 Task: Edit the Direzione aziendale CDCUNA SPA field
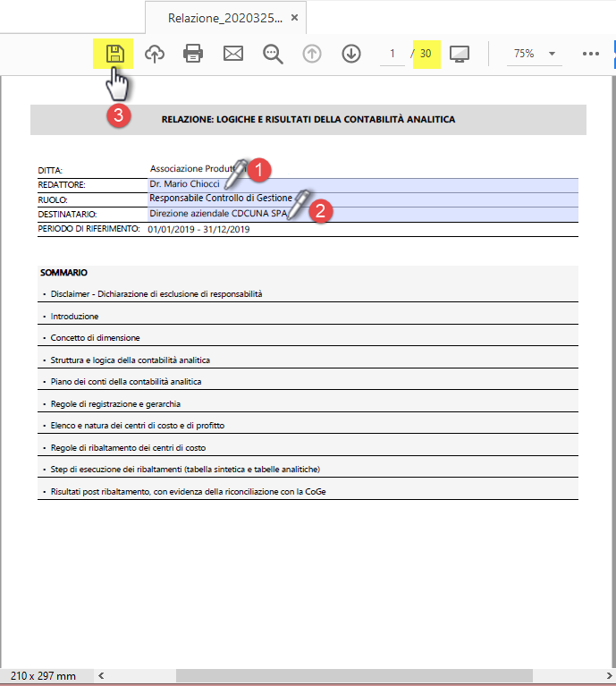[x=363, y=214]
